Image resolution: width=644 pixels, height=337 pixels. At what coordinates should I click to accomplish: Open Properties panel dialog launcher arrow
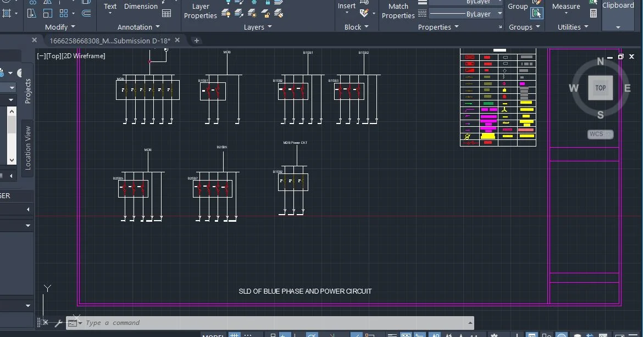pos(500,27)
